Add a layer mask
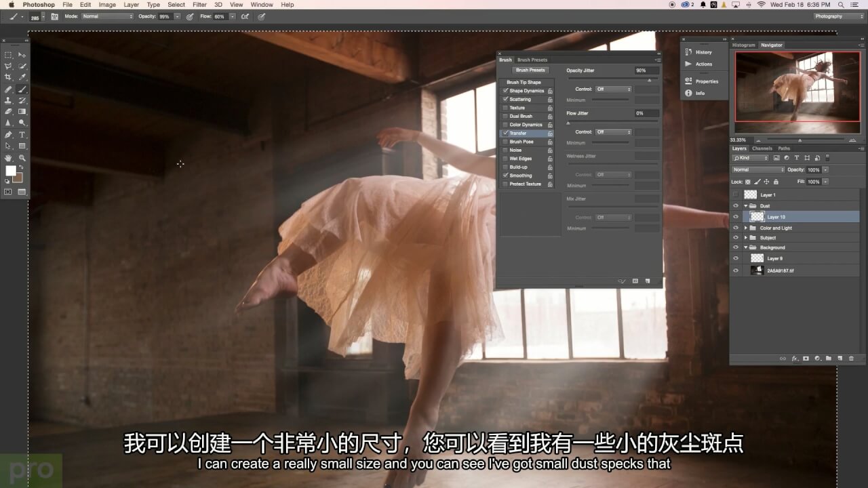Screen dimensions: 868x488 [806, 358]
